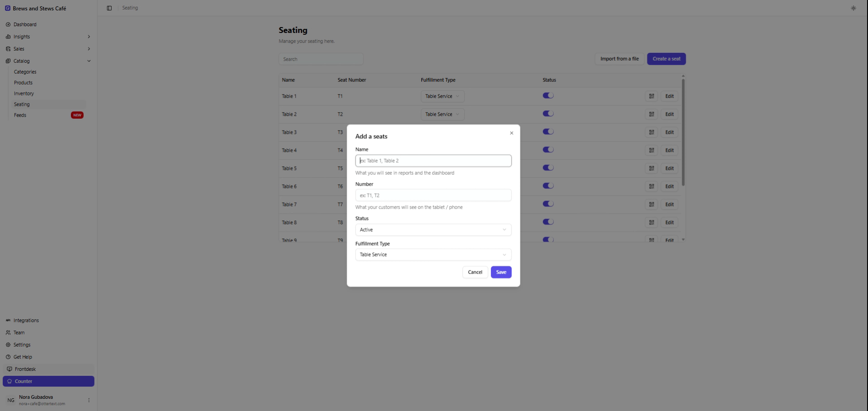Open the Products page in Catalog
Screen dimensions: 868x411
point(23,83)
